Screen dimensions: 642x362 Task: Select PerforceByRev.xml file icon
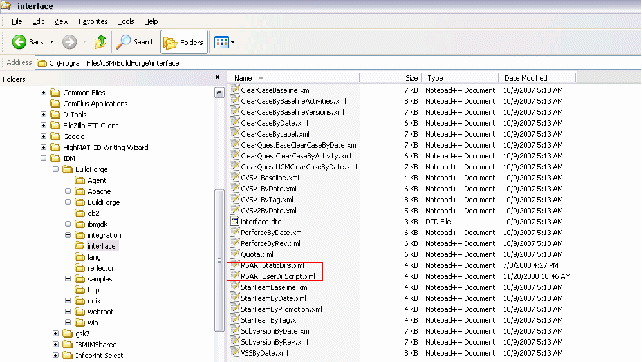coord(235,243)
